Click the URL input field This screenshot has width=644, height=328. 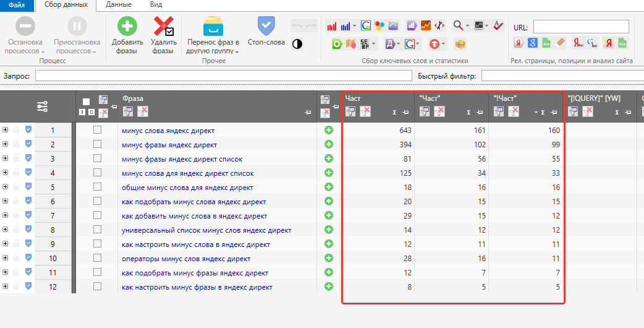[581, 27]
